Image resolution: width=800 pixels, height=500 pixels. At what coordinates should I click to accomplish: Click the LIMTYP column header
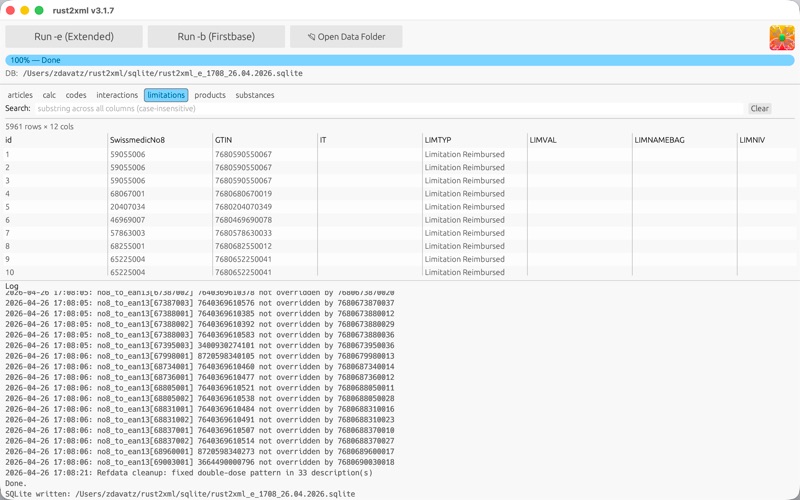coord(438,140)
